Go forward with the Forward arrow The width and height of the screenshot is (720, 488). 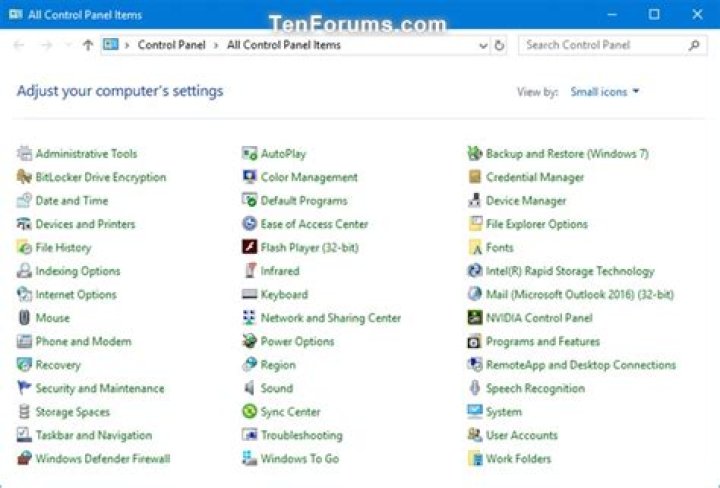tap(46, 45)
